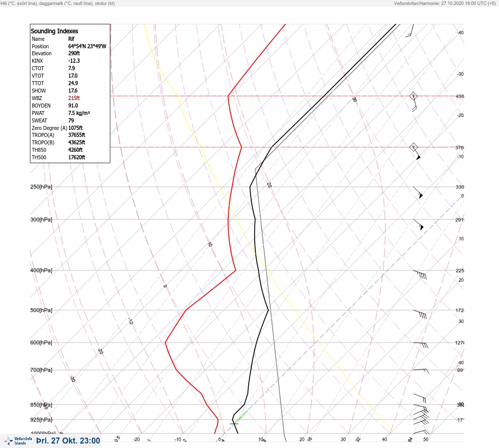
Task: Select the wind barb at 700 hPa
Action: pyautogui.click(x=421, y=371)
